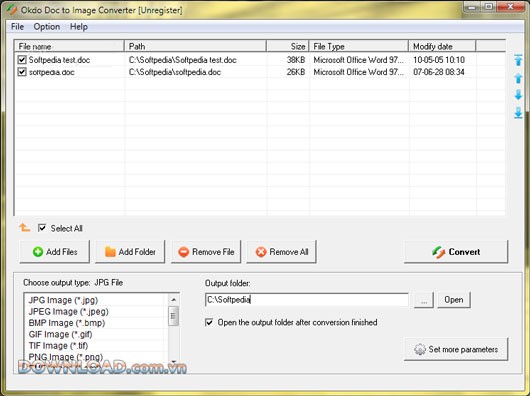Image resolution: width=530 pixels, height=396 pixels.
Task: Sort list by File name column header
Action: (x=69, y=46)
